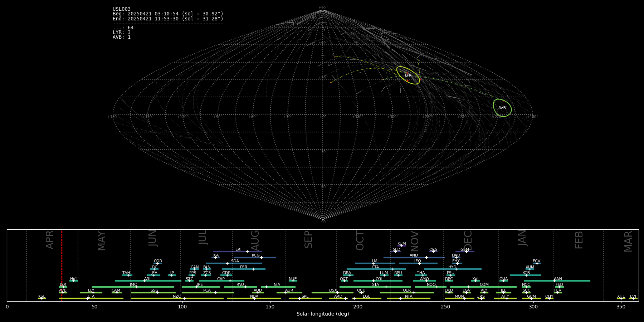644x322 pixels.
Task: Select the GEM shower bar in timeline
Action: [x=465, y=252]
